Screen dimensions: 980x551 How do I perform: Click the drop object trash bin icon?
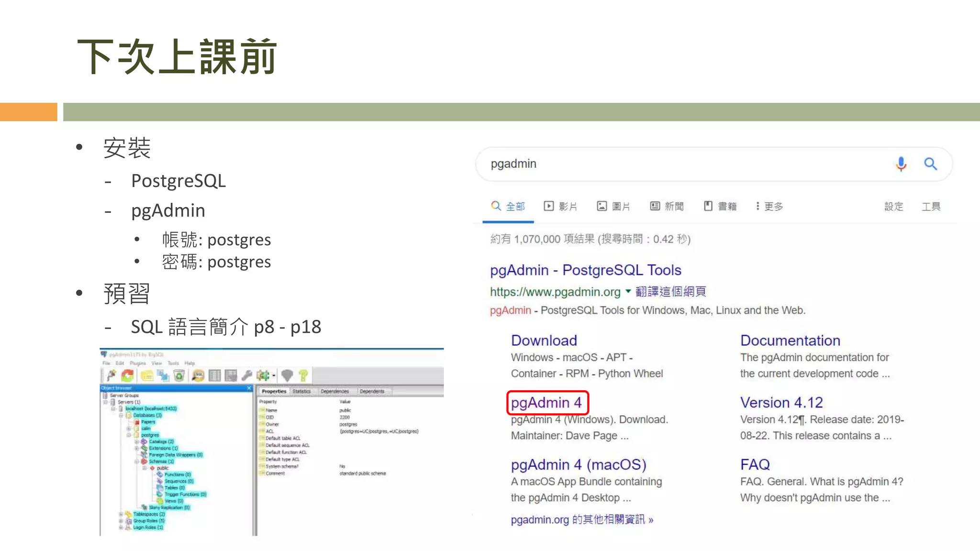coord(179,375)
